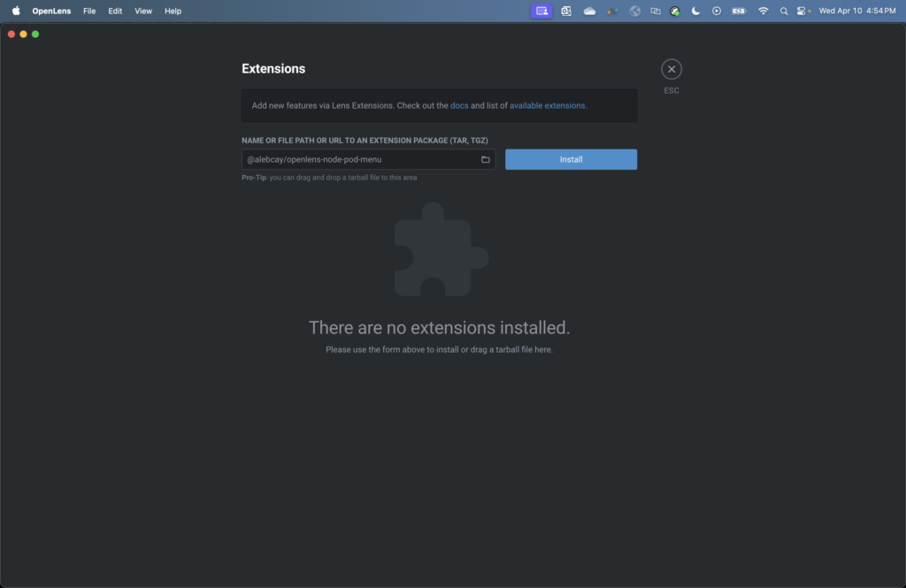Open the Wi-Fi status icon

[x=763, y=11]
